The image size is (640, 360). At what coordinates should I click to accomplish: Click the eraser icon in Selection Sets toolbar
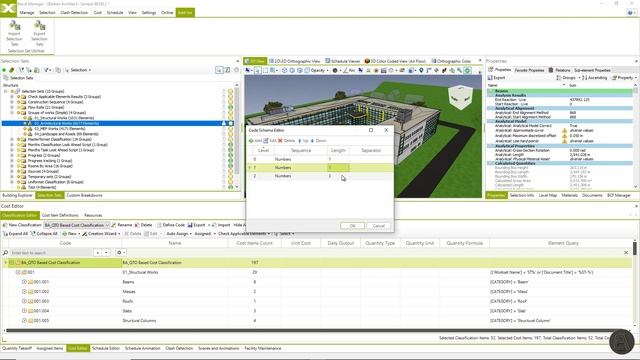(x=12, y=70)
